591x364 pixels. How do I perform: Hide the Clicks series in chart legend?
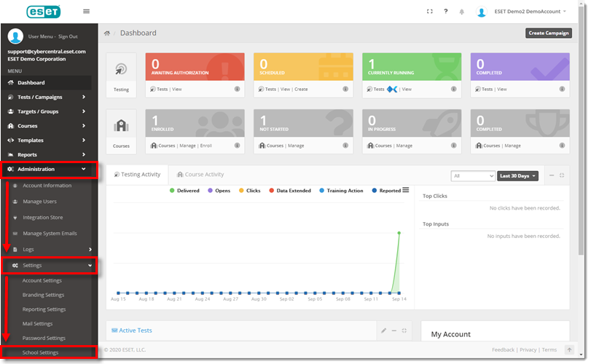248,191
